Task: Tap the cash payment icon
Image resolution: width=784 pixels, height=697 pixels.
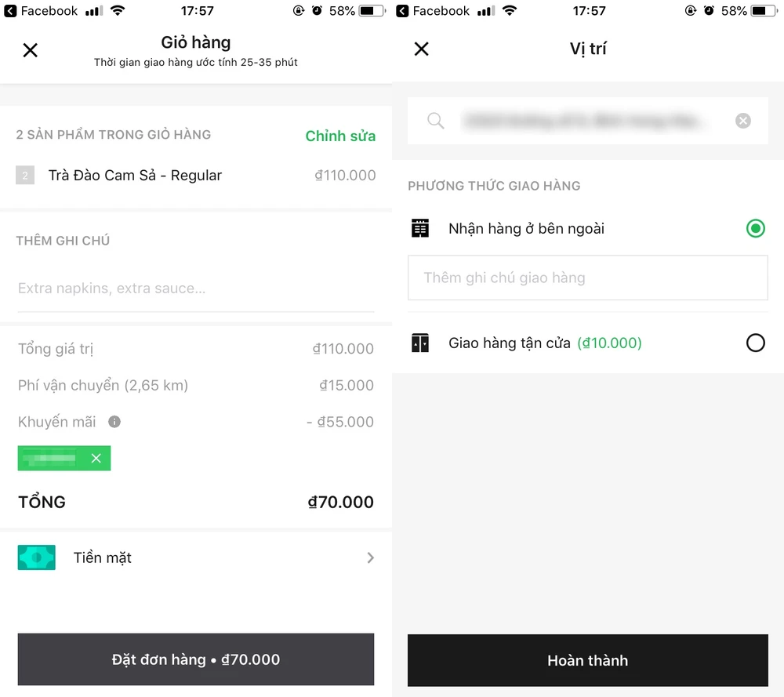Action: pyautogui.click(x=37, y=557)
